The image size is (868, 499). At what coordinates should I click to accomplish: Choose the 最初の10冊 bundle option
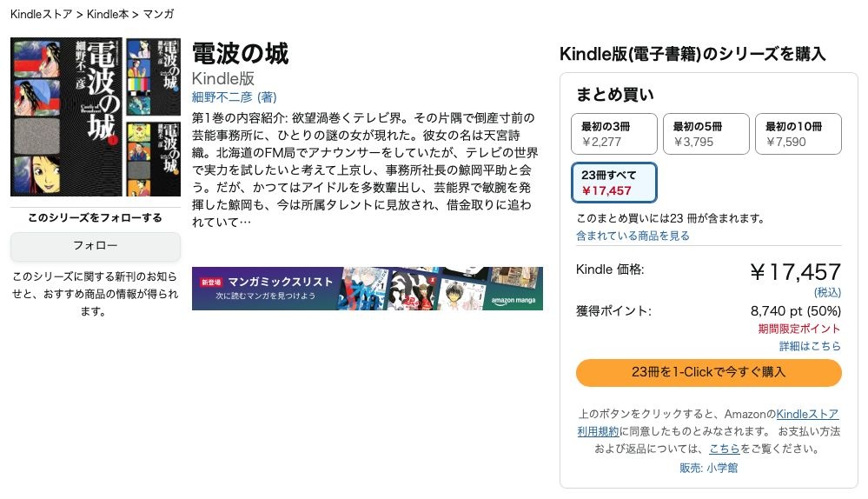[798, 134]
